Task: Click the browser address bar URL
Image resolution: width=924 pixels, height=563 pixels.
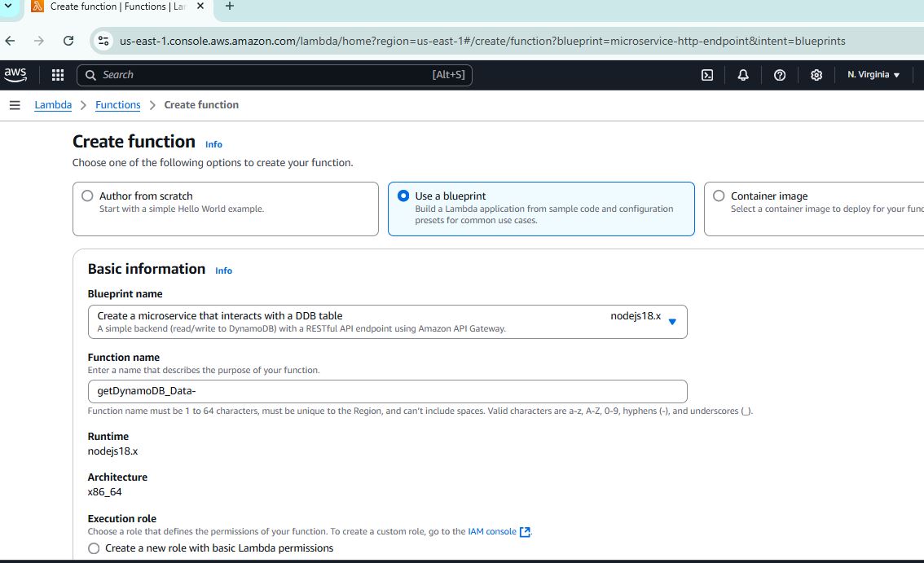Action: tap(482, 41)
